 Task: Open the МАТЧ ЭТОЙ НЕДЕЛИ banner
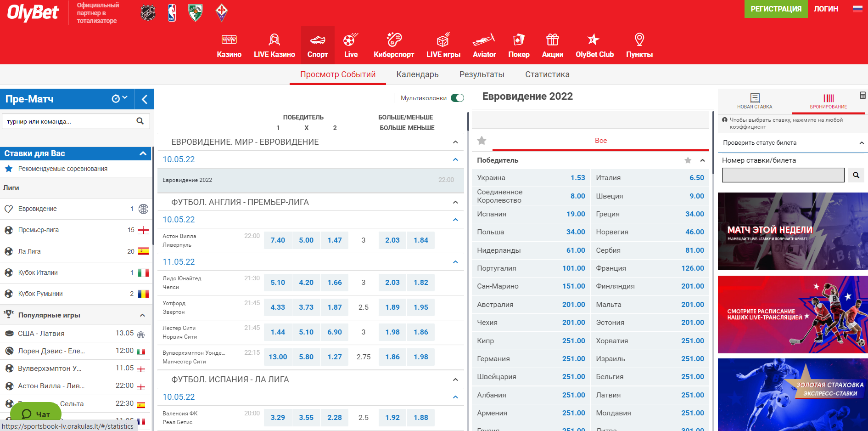(793, 231)
